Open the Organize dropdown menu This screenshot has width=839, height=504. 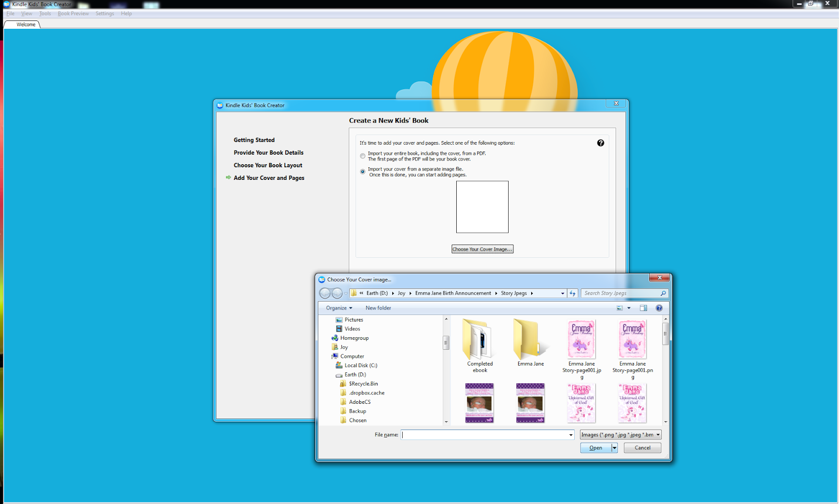(x=338, y=308)
